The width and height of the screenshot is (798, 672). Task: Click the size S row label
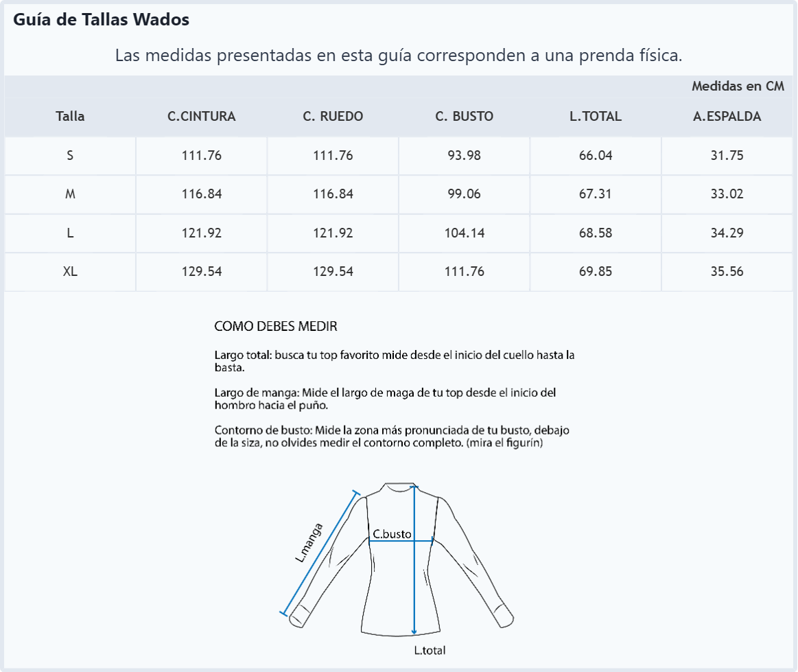click(70, 155)
